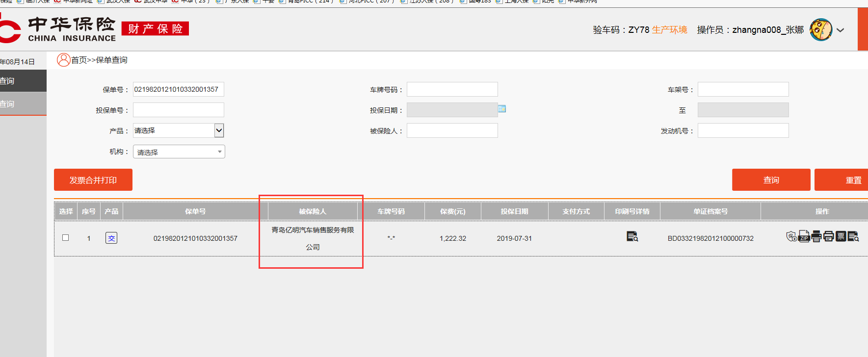Click the outlined printer icon in 操作
This screenshot has height=357, width=868.
coord(828,236)
